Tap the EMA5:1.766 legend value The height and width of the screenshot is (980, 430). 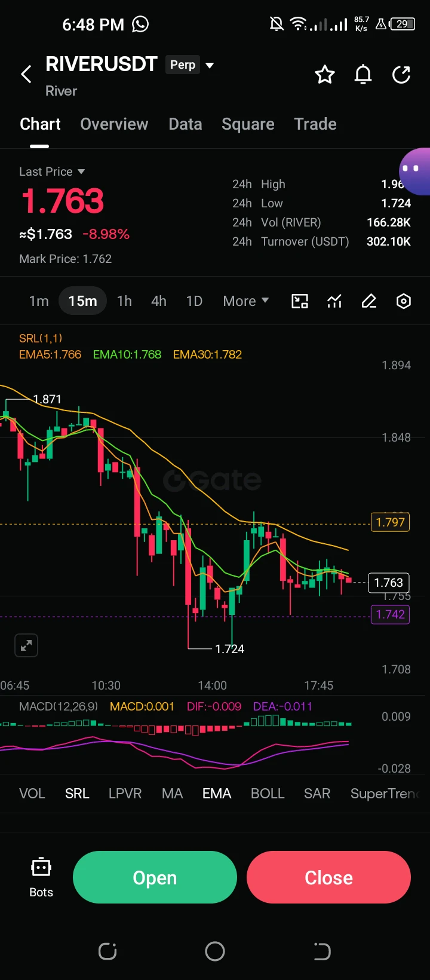click(x=50, y=354)
